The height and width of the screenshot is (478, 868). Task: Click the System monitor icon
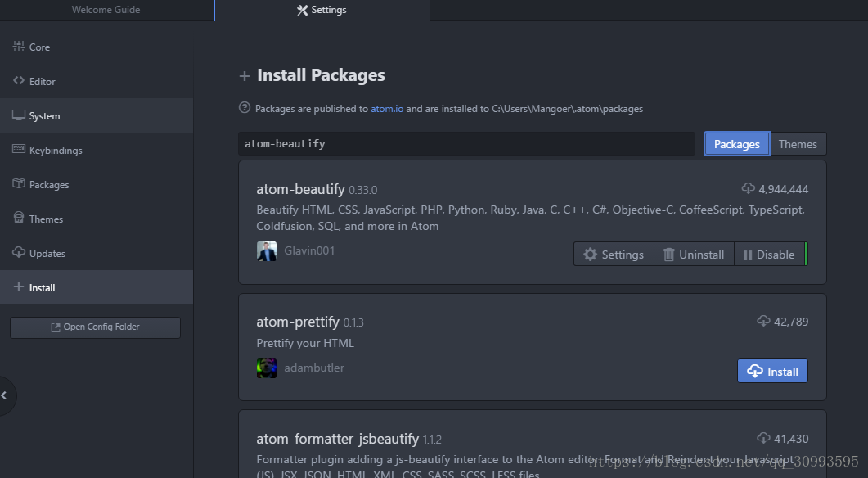point(19,115)
